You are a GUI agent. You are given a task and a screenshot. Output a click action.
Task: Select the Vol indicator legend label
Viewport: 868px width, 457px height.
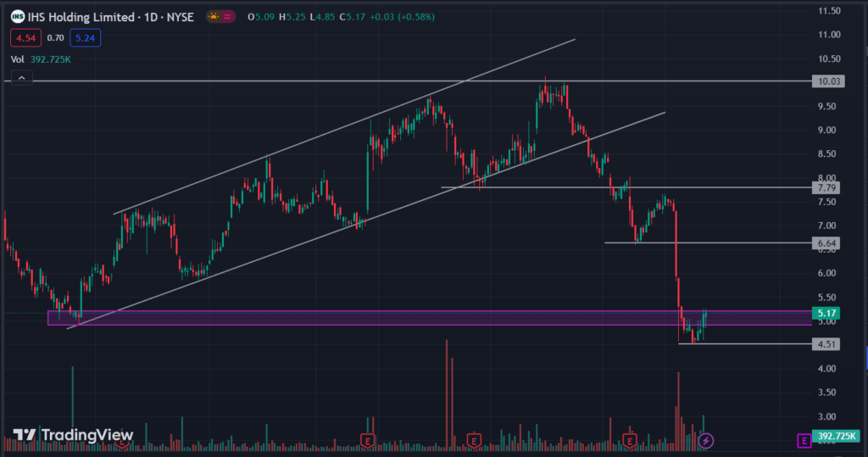18,59
